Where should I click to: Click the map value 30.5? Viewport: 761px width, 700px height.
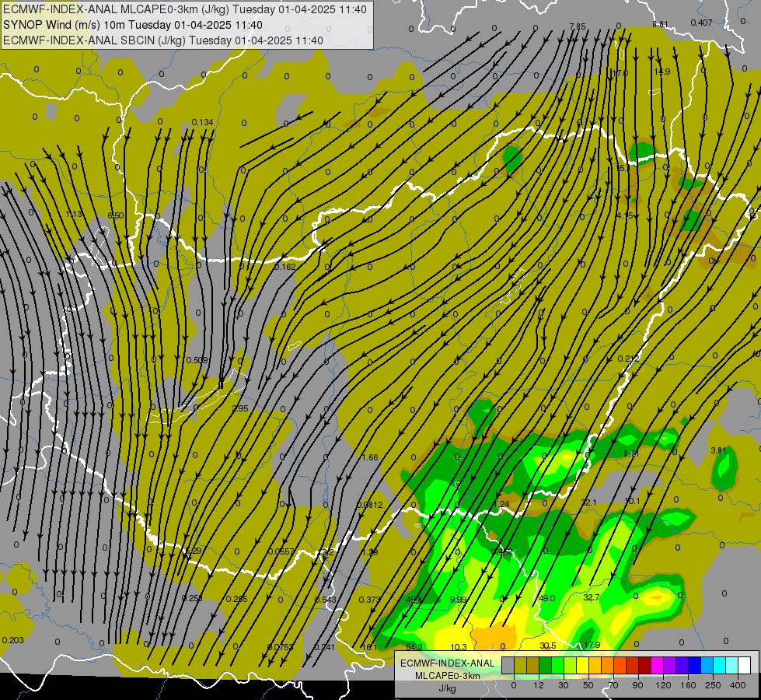[x=548, y=646]
